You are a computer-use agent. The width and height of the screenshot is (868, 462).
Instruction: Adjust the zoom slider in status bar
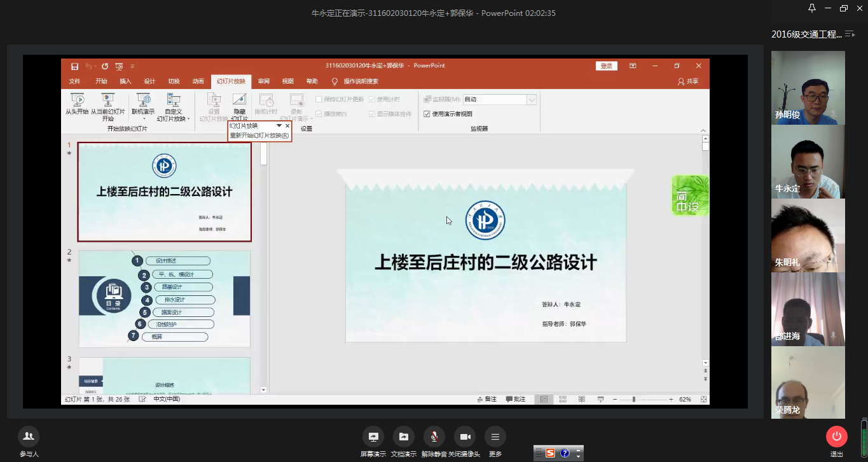[633, 399]
